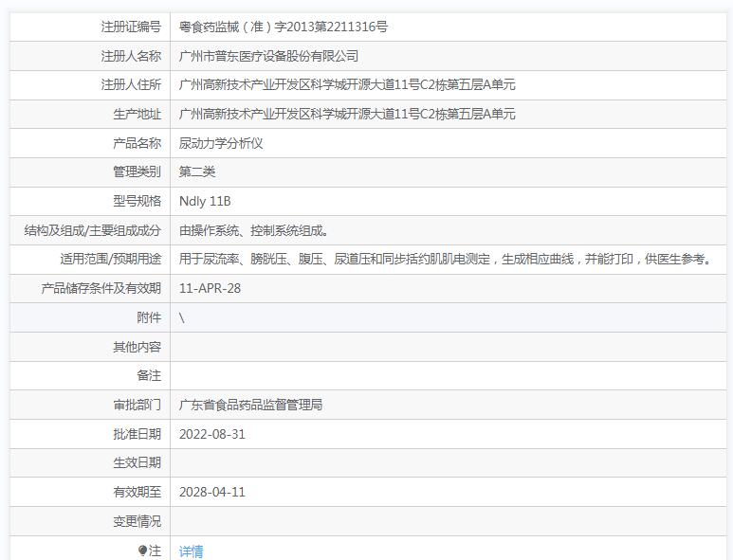Select registration number 粤食药监械（准）字2013第2211316号
Image resolution: width=733 pixels, height=560 pixels.
pos(284,27)
